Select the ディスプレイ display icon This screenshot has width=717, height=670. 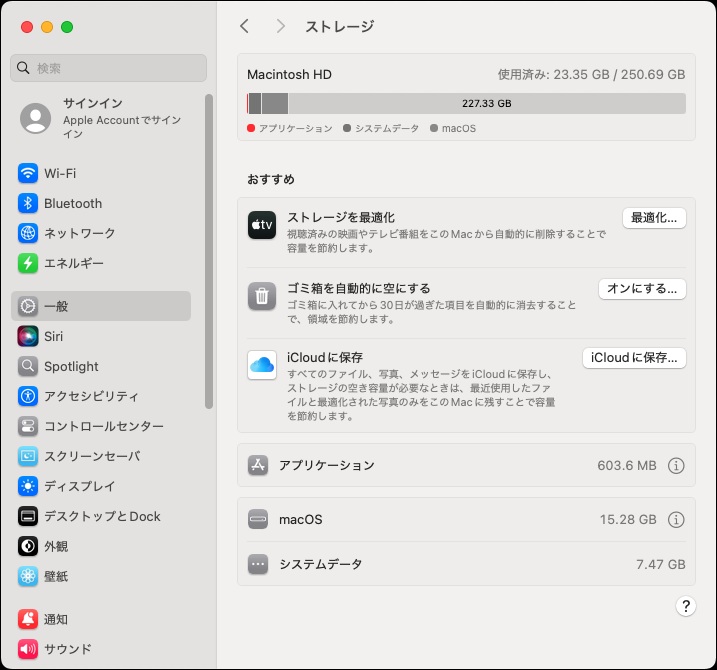point(28,486)
